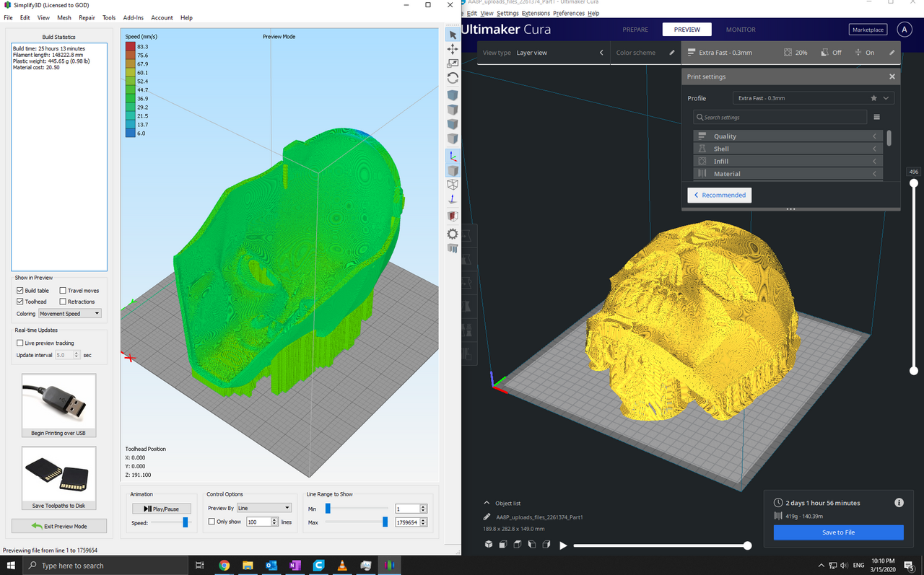Click the Recommended button in Cura
The height and width of the screenshot is (575, 924).
click(719, 195)
